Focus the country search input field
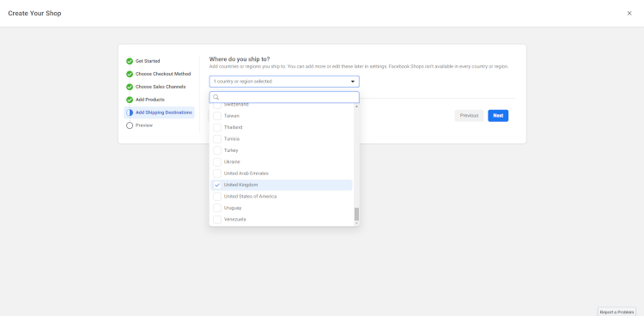 point(284,97)
